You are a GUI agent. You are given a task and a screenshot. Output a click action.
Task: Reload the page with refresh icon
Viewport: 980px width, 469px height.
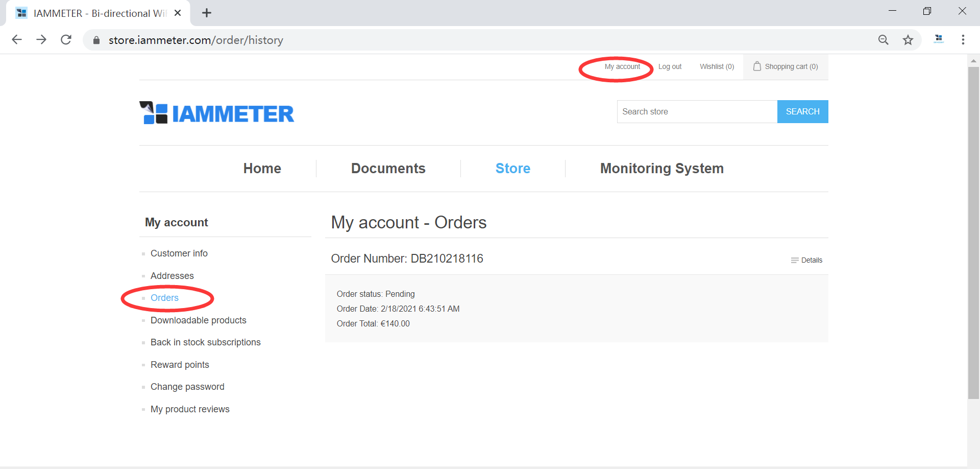click(x=66, y=40)
